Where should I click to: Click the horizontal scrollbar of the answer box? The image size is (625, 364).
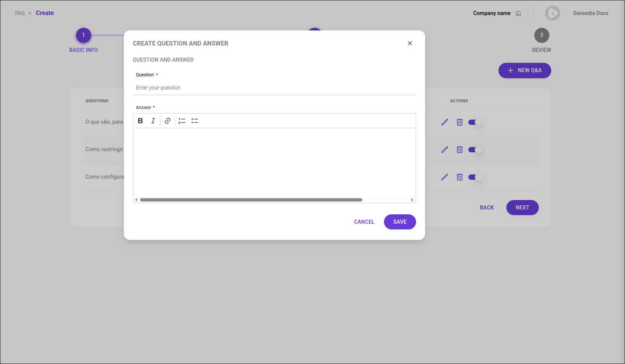tap(252, 200)
